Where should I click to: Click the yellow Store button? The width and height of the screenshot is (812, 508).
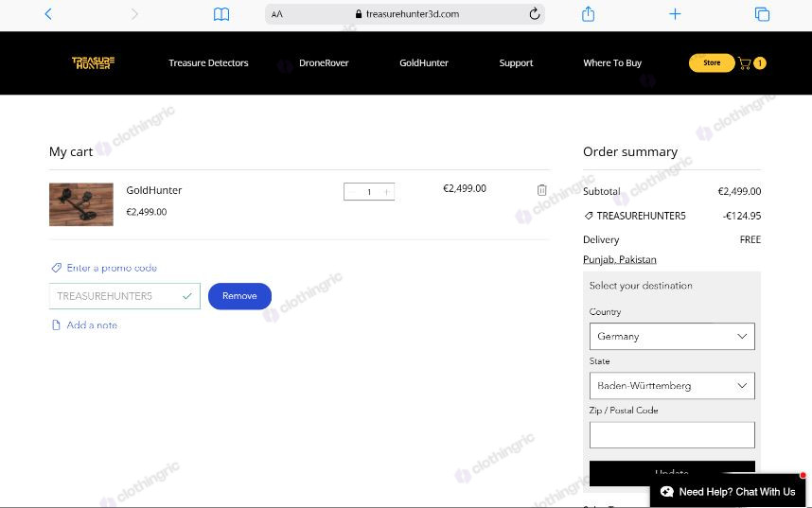pyautogui.click(x=712, y=62)
